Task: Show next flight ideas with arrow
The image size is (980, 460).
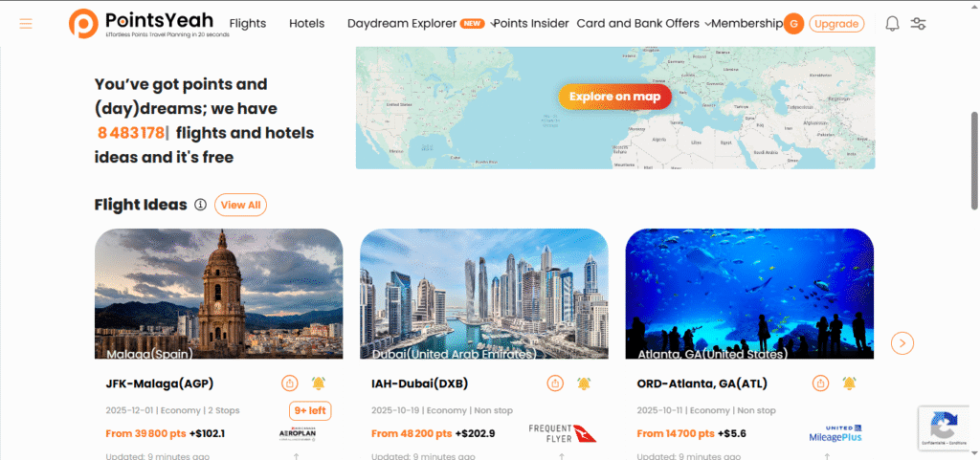Action: (x=902, y=342)
